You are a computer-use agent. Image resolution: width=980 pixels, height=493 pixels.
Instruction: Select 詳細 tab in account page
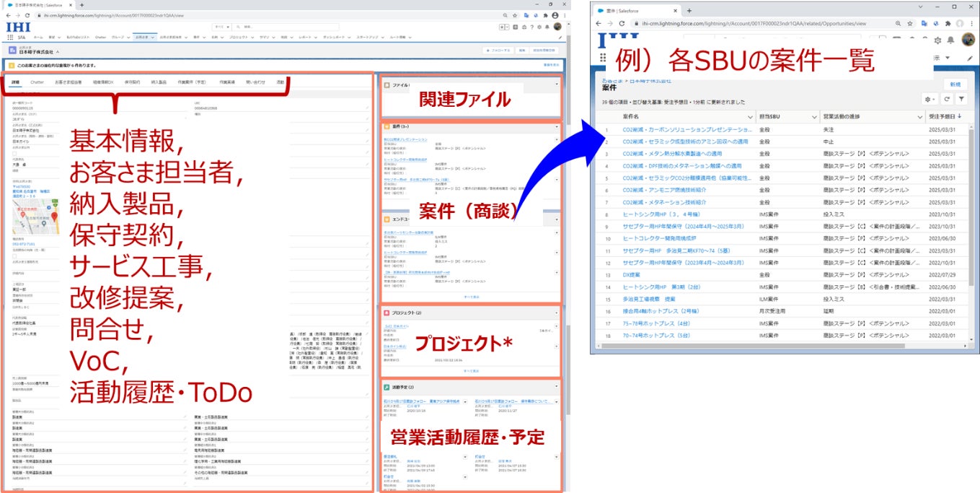[x=15, y=82]
